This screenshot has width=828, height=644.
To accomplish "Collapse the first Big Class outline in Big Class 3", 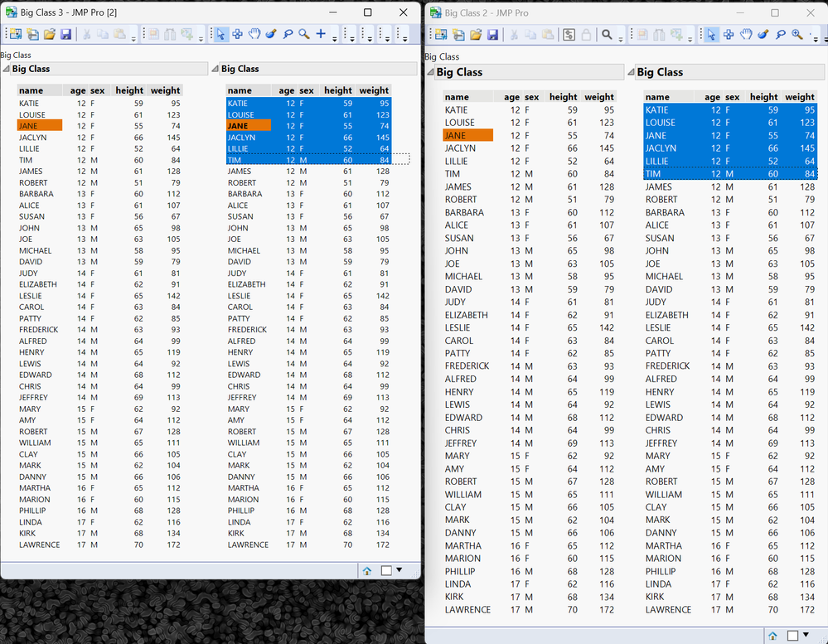I will pyautogui.click(x=6, y=69).
